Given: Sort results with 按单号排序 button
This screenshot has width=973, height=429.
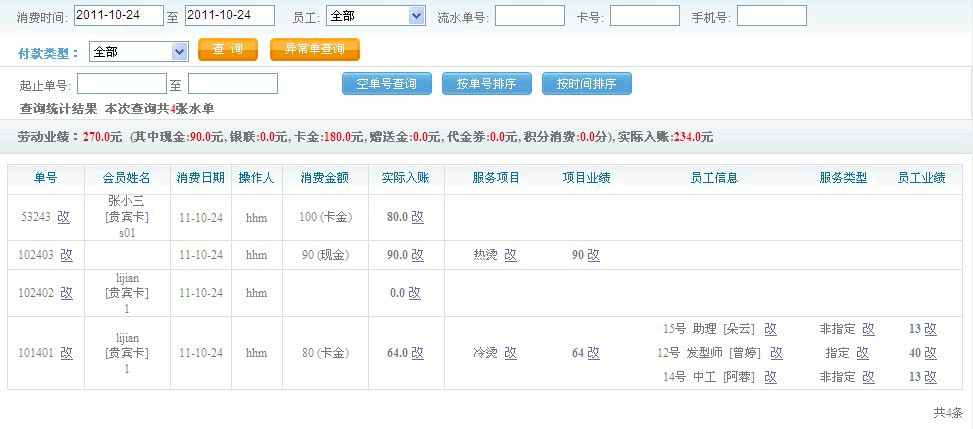Looking at the screenshot, I should pos(486,84).
